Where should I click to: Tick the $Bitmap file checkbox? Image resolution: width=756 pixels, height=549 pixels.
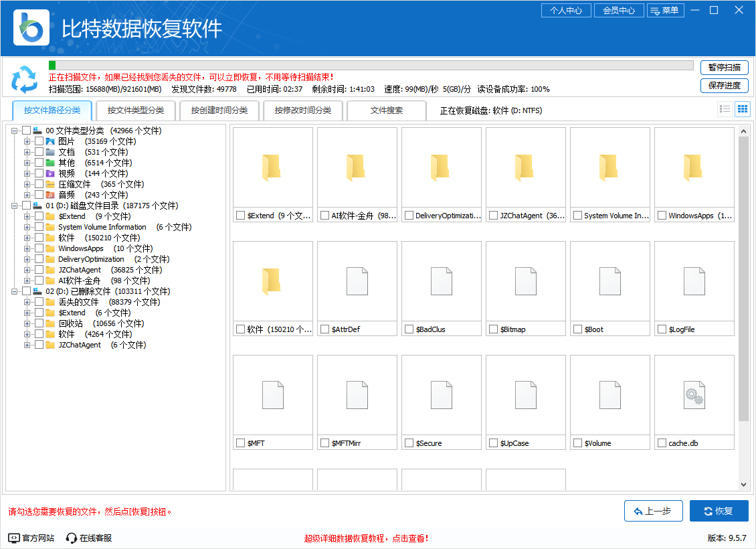tap(493, 329)
